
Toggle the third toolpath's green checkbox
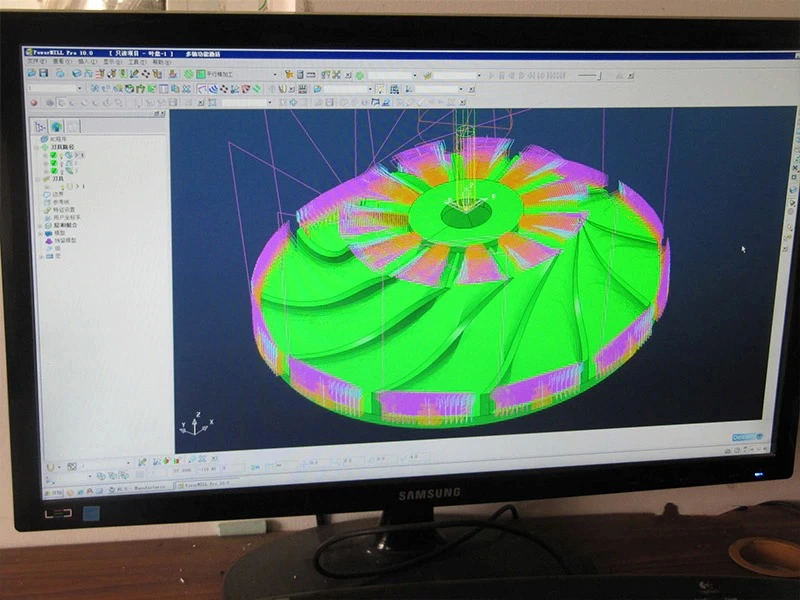pyautogui.click(x=53, y=170)
